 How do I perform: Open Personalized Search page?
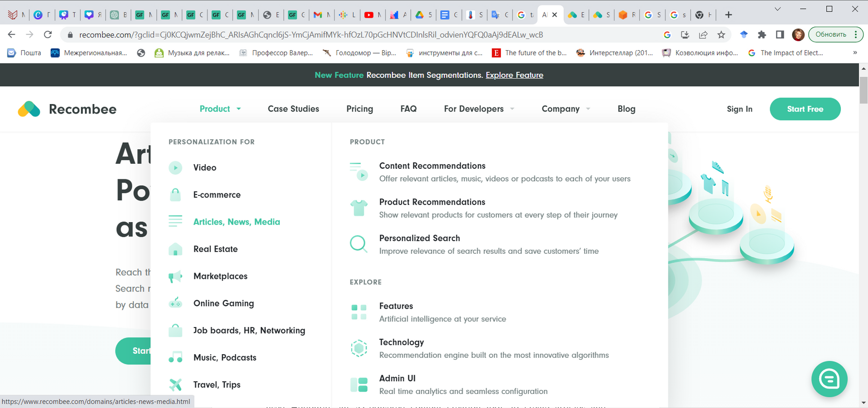coord(420,238)
